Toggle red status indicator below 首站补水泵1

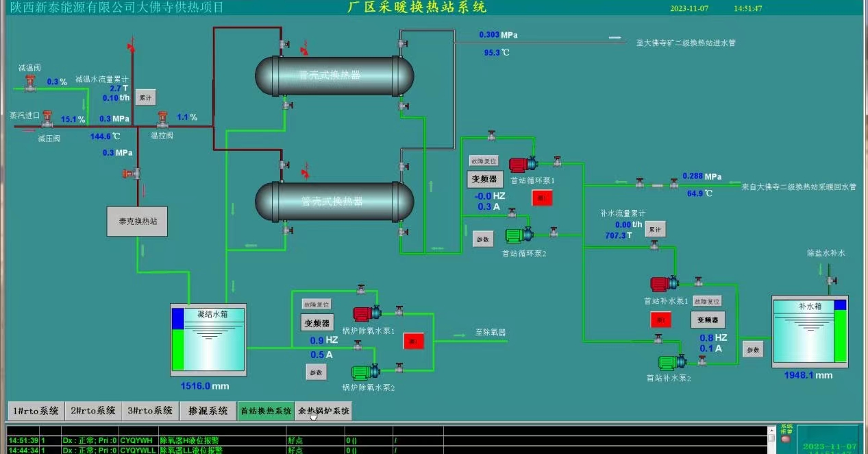tap(660, 320)
